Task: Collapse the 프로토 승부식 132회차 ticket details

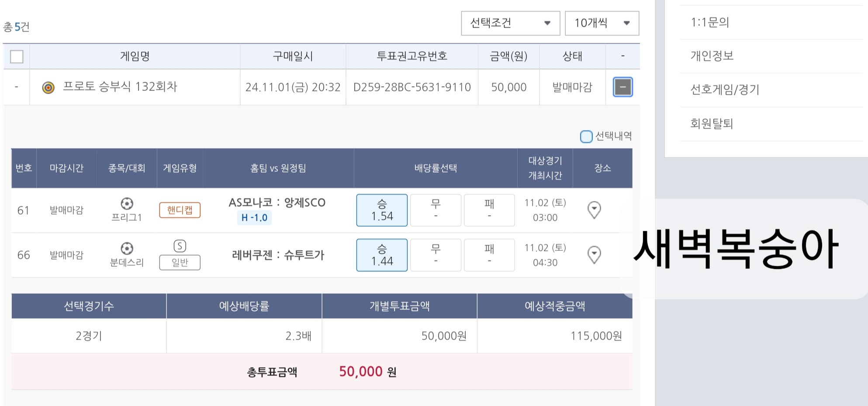Action: [x=622, y=87]
